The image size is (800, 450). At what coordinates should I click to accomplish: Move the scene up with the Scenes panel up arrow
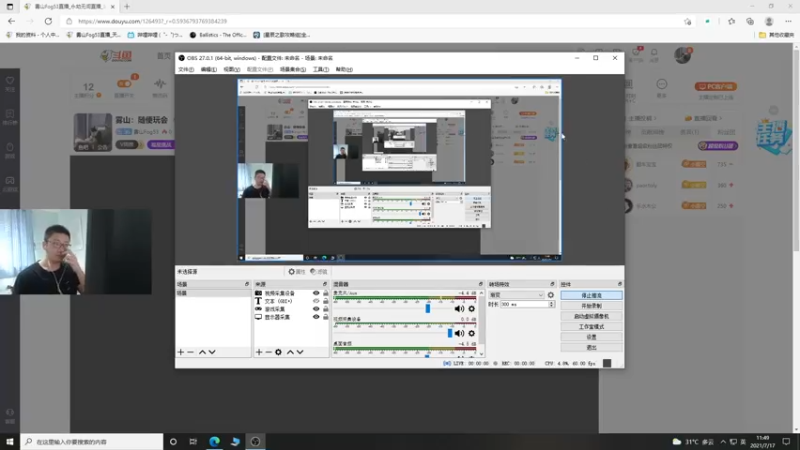pos(203,352)
